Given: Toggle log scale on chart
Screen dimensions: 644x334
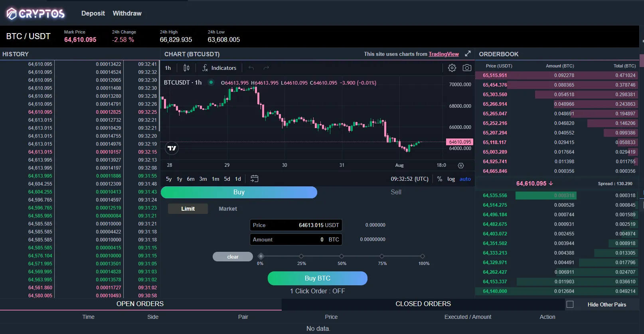Looking at the screenshot, I should pos(451,179).
